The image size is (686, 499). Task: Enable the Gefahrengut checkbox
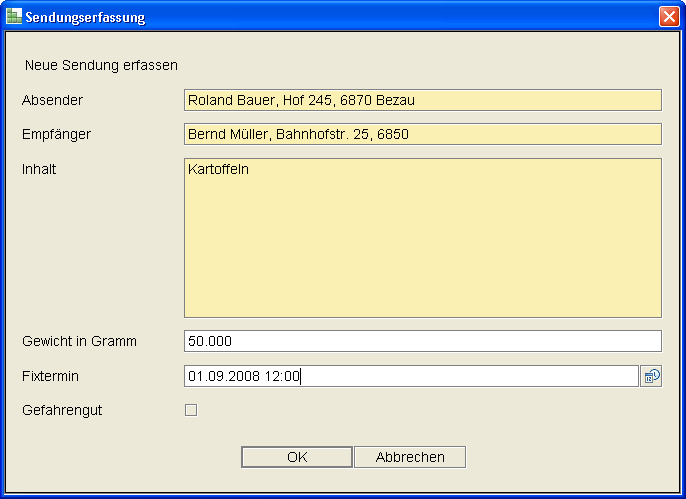click(x=191, y=410)
